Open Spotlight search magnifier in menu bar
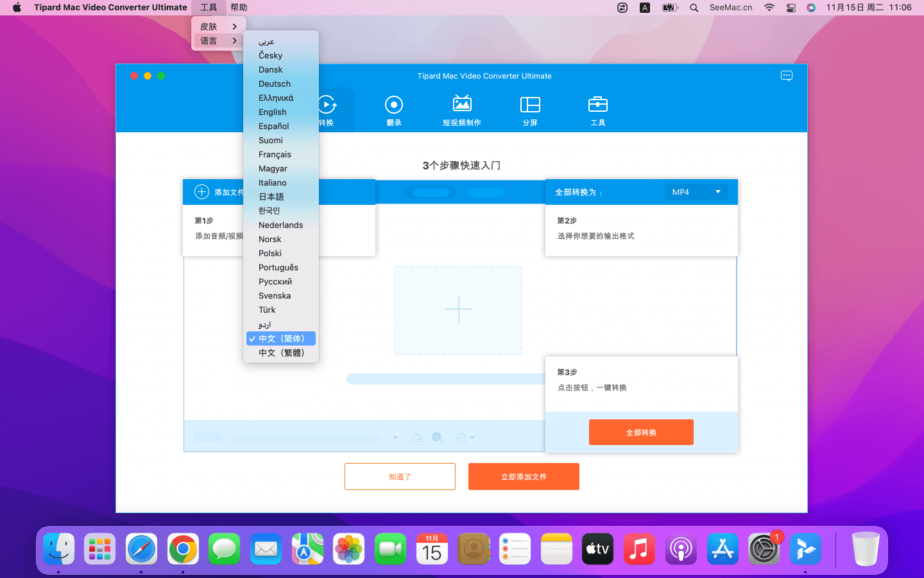Image resolution: width=924 pixels, height=578 pixels. [x=694, y=8]
